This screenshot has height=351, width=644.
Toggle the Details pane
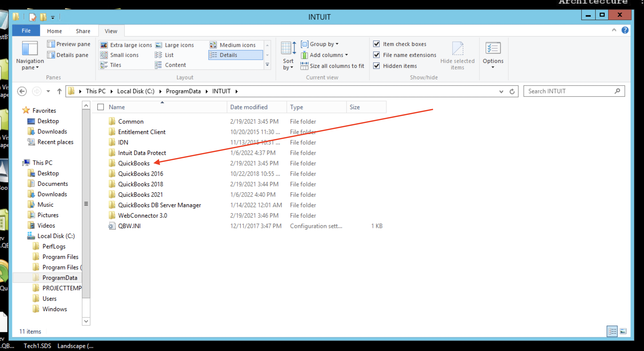pos(68,55)
